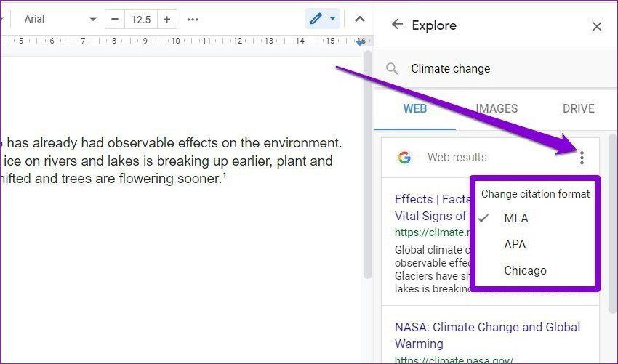Select the pencil editing mode icon
This screenshot has height=364, width=618.
click(x=316, y=19)
